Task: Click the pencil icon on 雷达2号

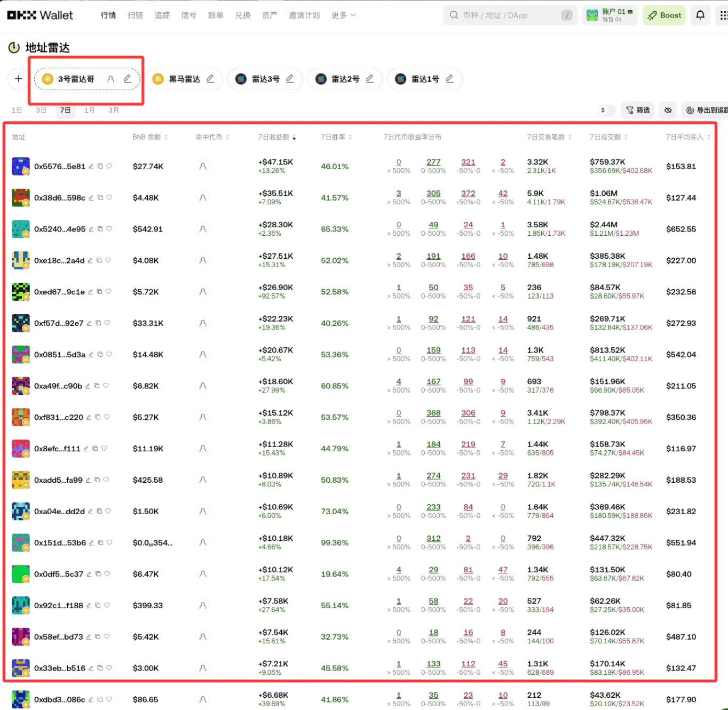Action: (x=369, y=79)
